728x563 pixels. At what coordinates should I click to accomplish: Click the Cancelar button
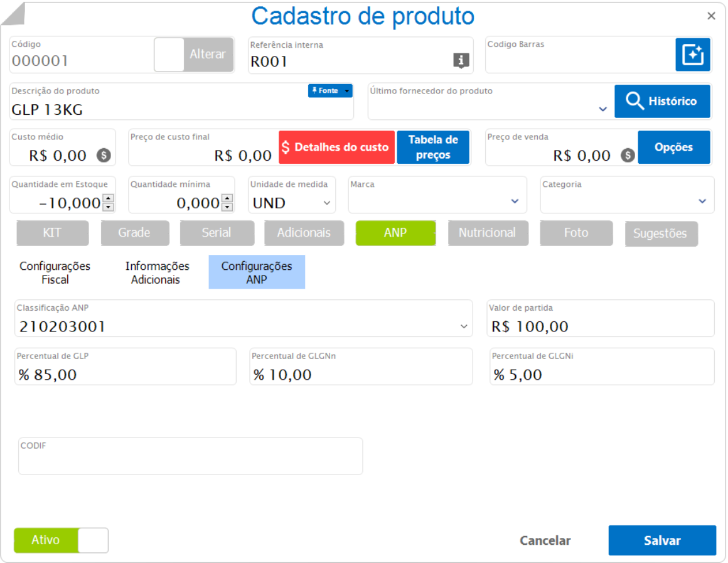point(545,540)
